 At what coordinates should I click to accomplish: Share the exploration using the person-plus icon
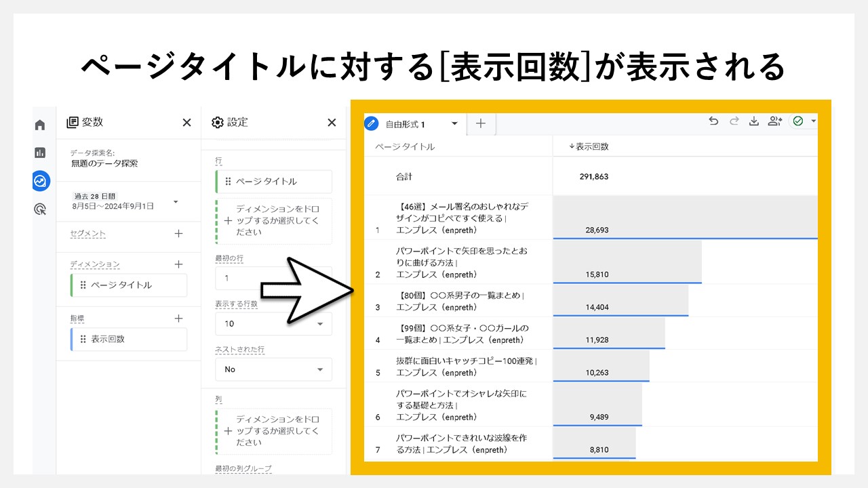pos(774,120)
